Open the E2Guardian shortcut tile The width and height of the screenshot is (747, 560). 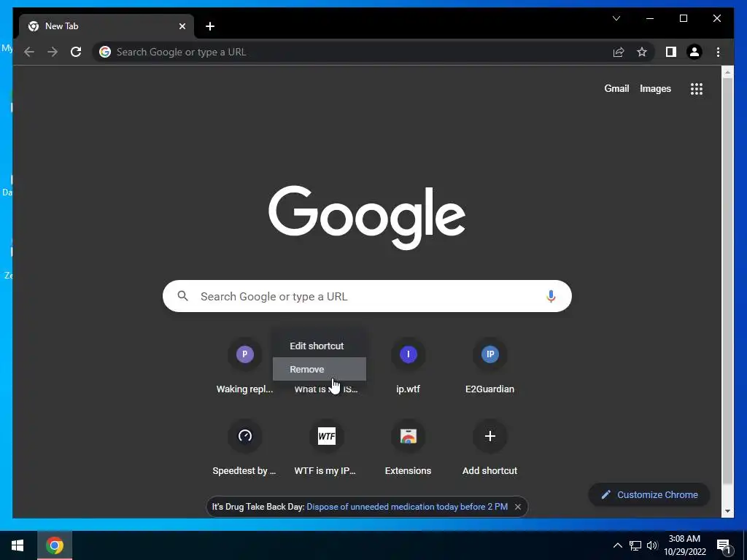[x=489, y=366]
